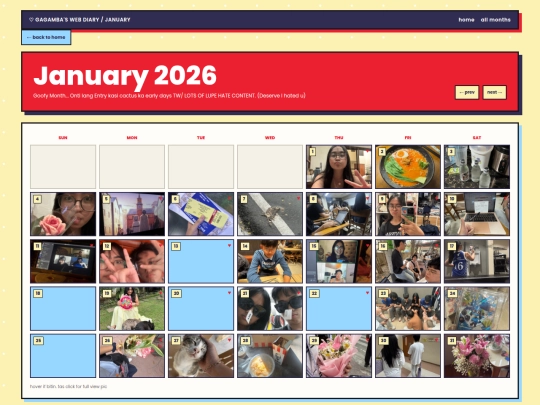Go to next month with next button

pos(495,92)
